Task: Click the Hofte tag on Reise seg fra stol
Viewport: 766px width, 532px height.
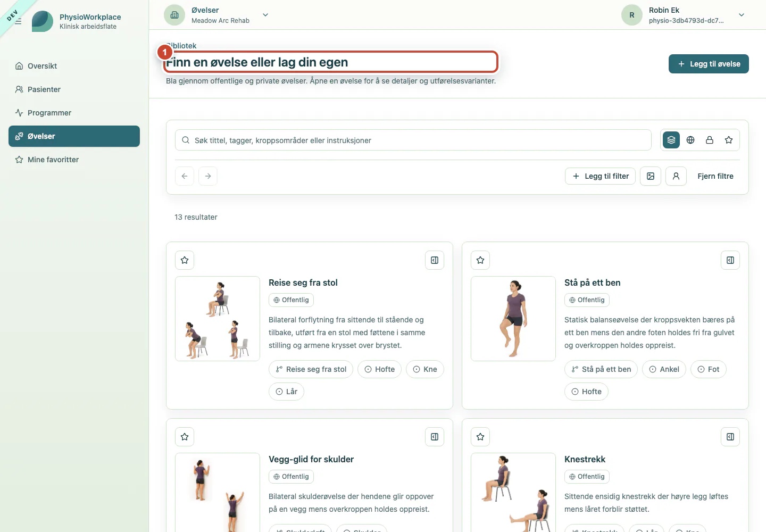Action: pos(379,369)
